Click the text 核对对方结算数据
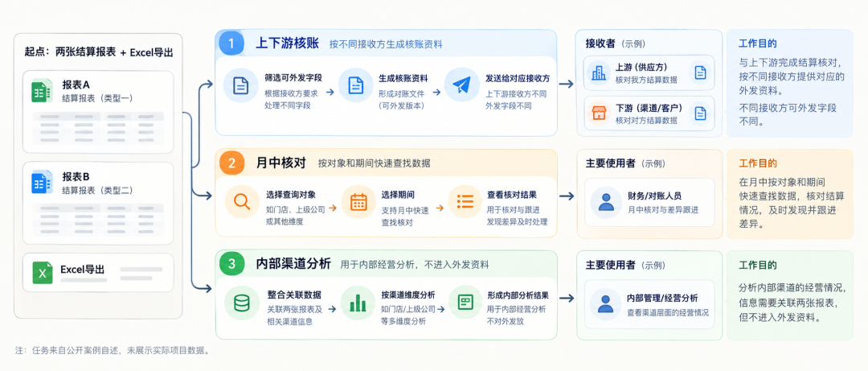The image size is (868, 371). click(x=646, y=121)
